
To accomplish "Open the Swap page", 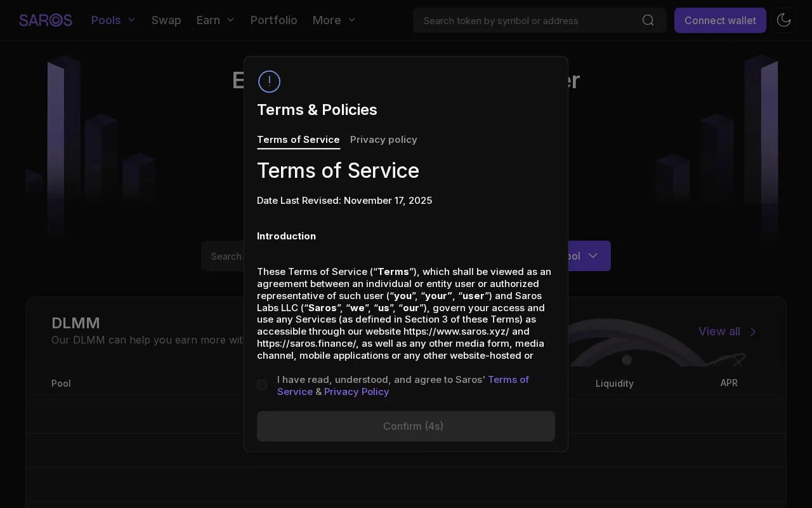I will 166,20.
